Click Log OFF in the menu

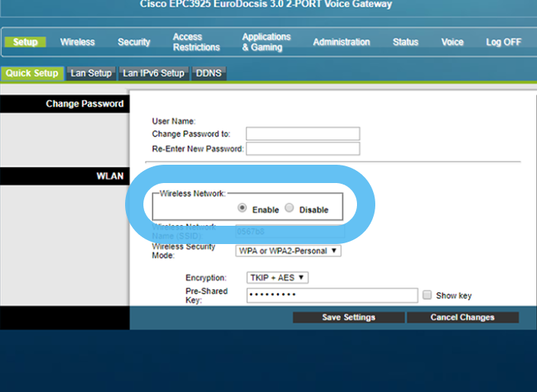pos(503,42)
